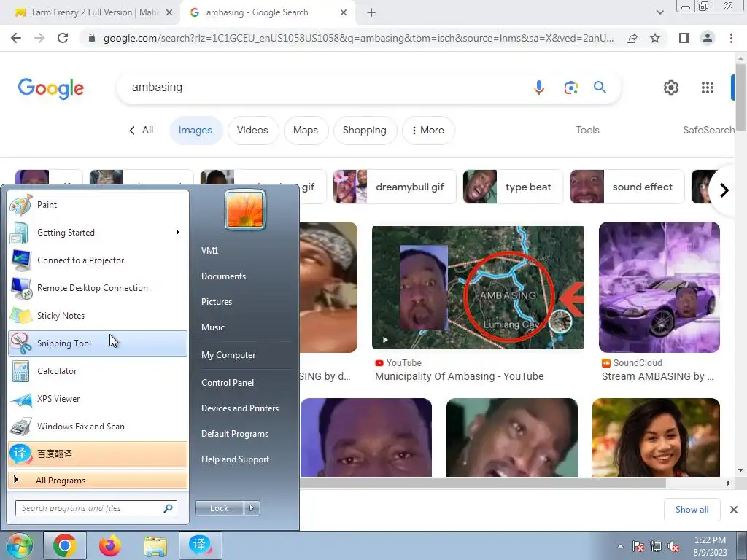Show next suggestion chips with the arrow
747x560 pixels.
click(x=724, y=190)
